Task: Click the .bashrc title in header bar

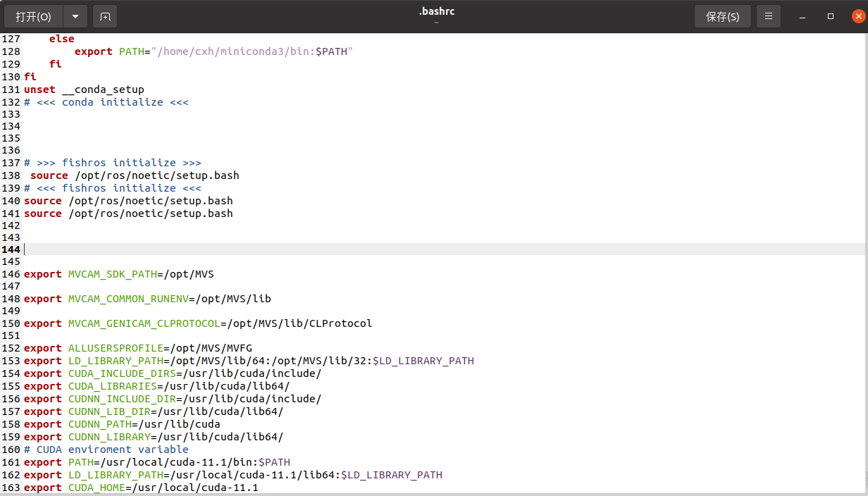Action: click(436, 11)
